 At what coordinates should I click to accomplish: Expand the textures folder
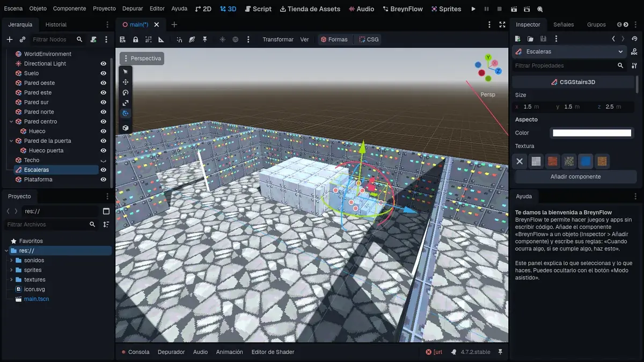pyautogui.click(x=11, y=280)
